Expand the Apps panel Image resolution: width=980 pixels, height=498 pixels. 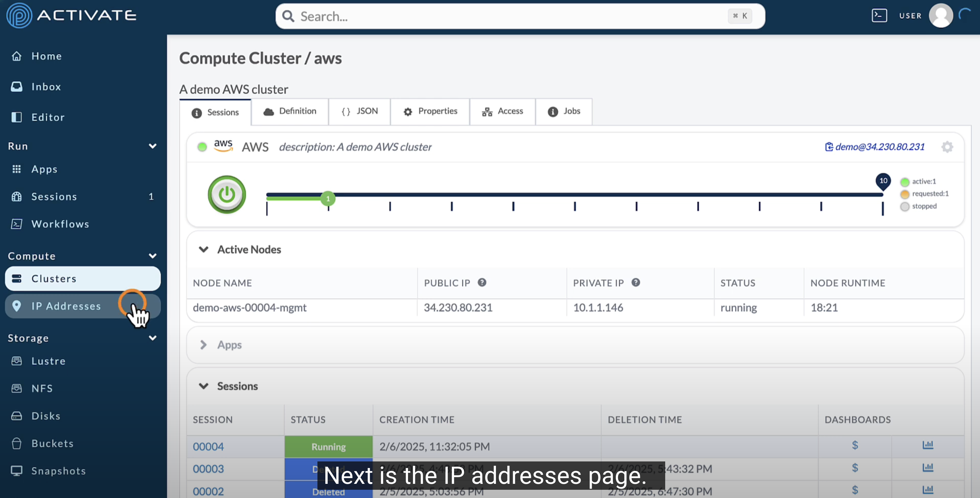[204, 345]
